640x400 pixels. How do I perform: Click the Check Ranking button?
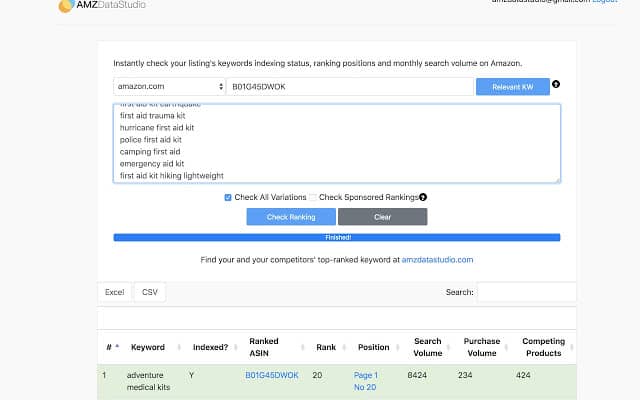point(291,217)
